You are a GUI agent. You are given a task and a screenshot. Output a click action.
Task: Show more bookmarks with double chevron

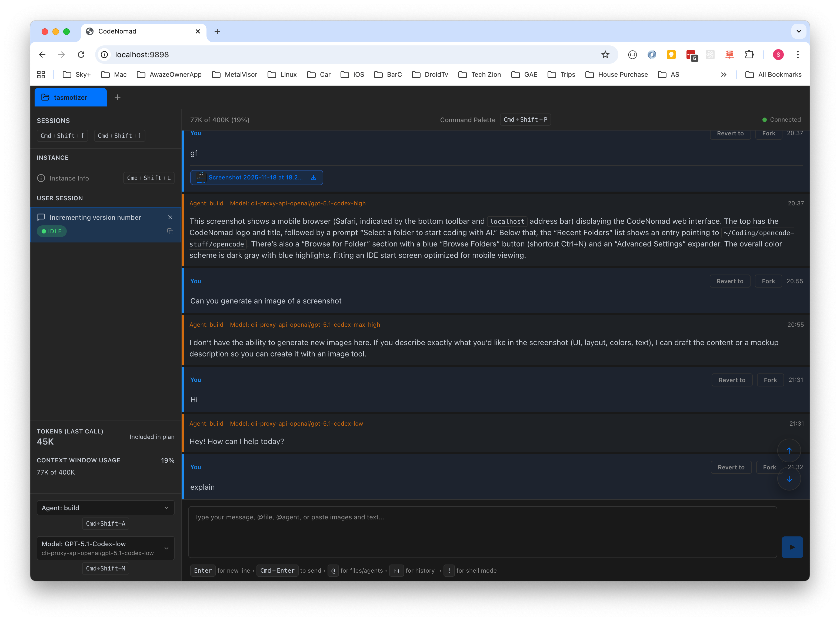[x=724, y=74]
